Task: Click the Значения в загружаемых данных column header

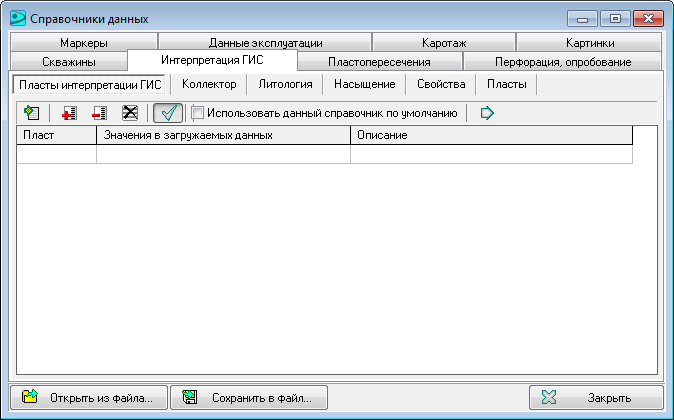Action: 224,135
